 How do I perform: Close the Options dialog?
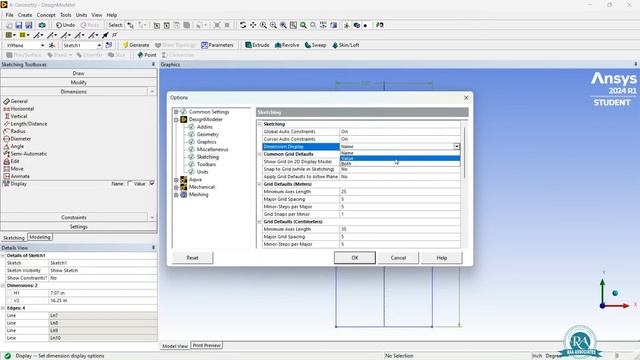(466, 98)
